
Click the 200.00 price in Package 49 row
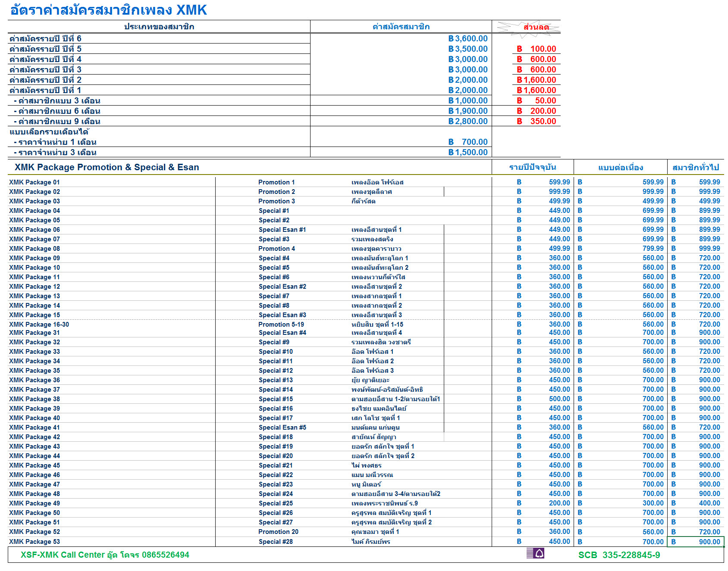click(559, 503)
